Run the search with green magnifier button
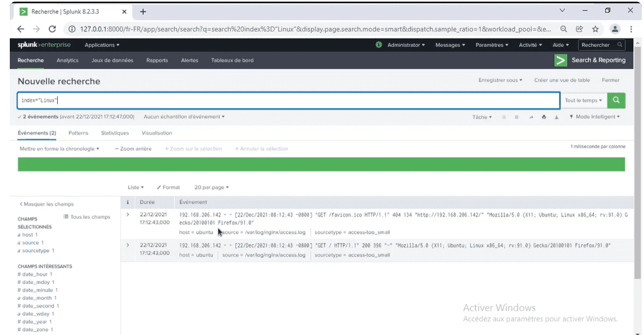This screenshot has width=644, height=335. [x=616, y=100]
